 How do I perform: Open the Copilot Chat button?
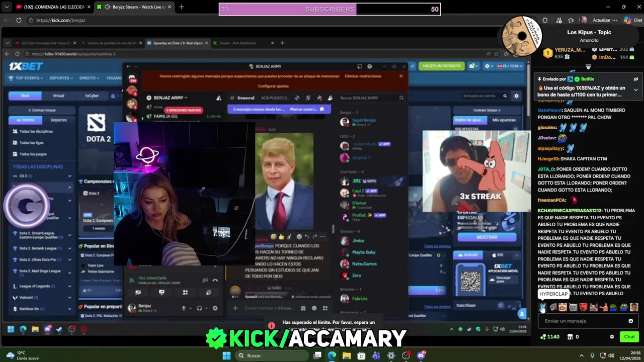point(632,20)
